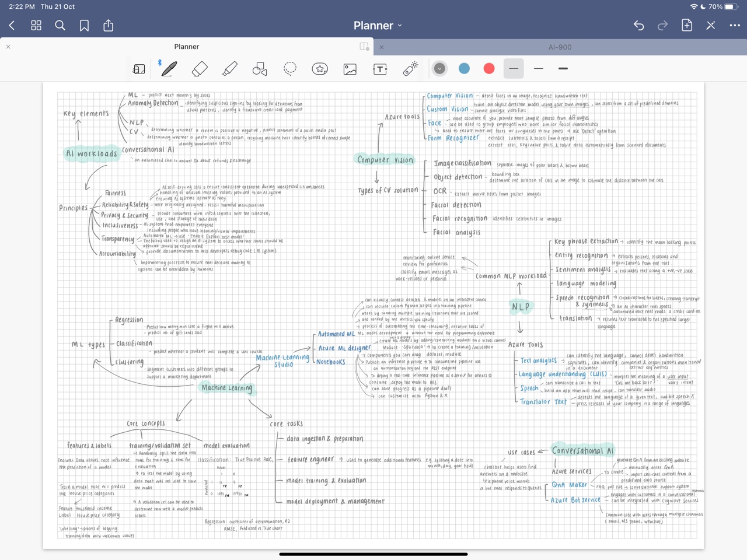Select the Planner tab

187,47
